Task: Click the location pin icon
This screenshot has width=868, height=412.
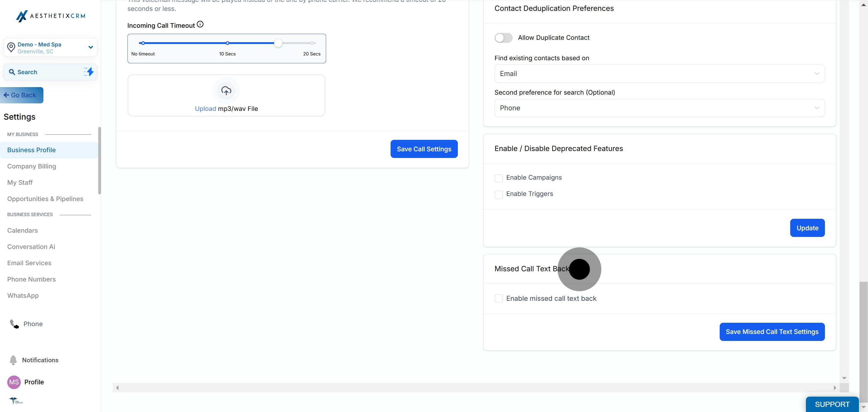Action: (x=11, y=48)
